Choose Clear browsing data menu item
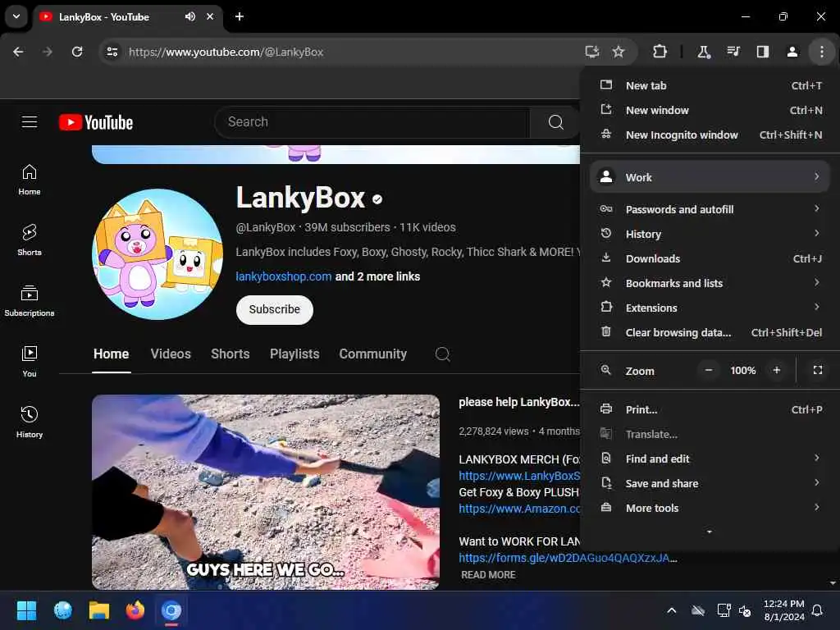Image resolution: width=840 pixels, height=630 pixels. (x=710, y=333)
